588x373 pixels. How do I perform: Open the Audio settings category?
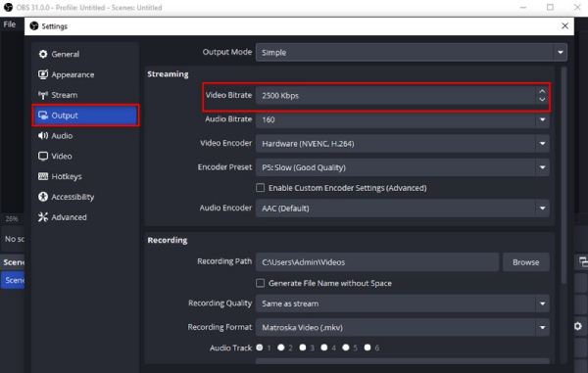(85, 135)
